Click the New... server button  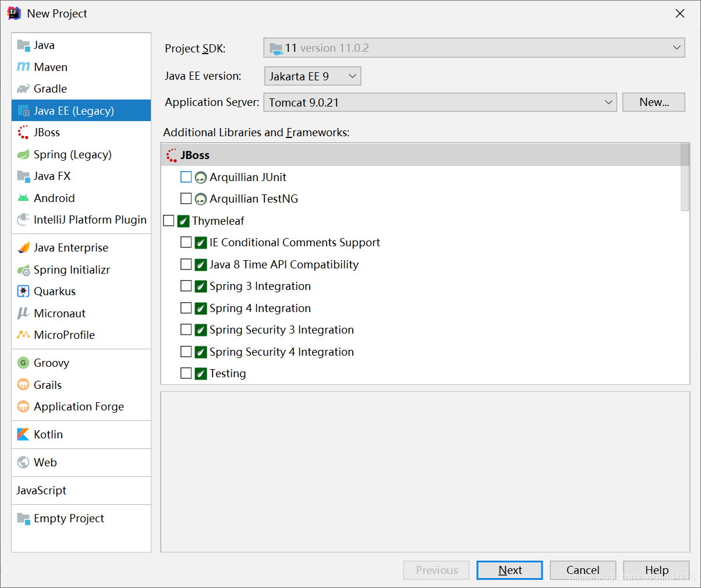[x=654, y=102]
